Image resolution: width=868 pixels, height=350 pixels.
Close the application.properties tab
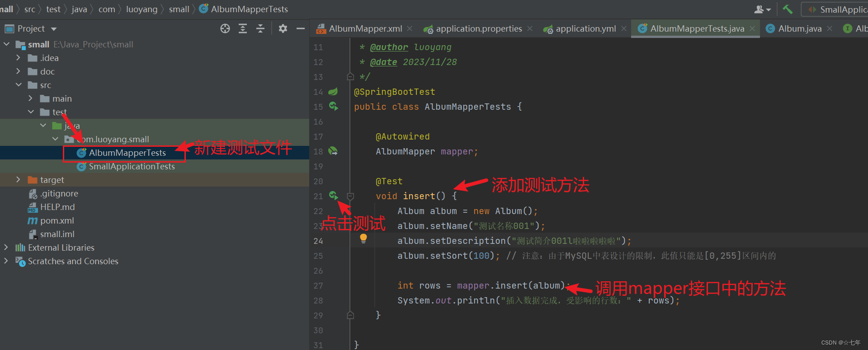point(530,28)
